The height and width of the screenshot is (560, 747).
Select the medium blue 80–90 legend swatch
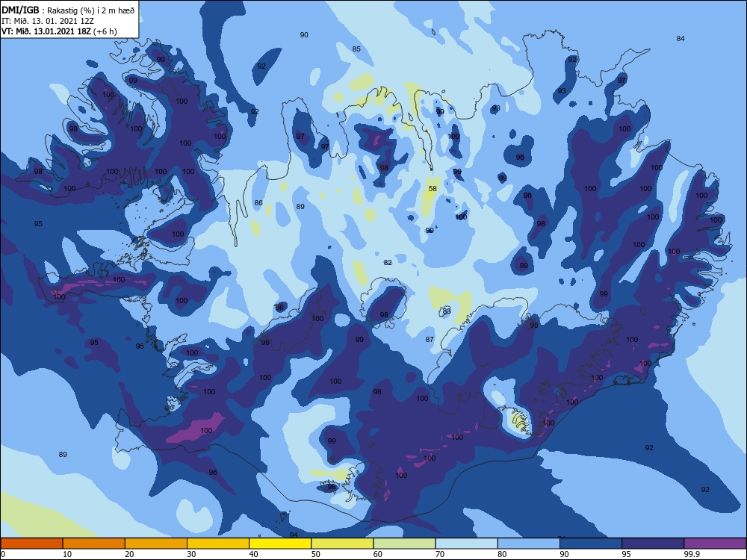coord(529,544)
